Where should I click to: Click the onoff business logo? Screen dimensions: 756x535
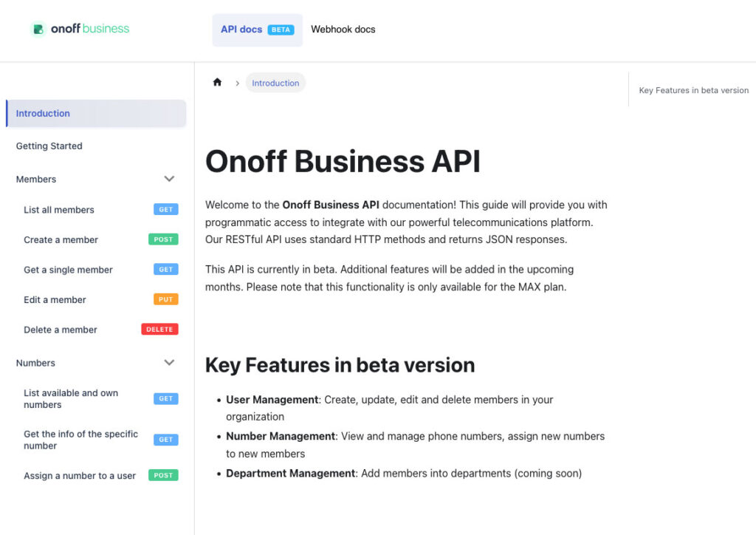click(x=80, y=28)
